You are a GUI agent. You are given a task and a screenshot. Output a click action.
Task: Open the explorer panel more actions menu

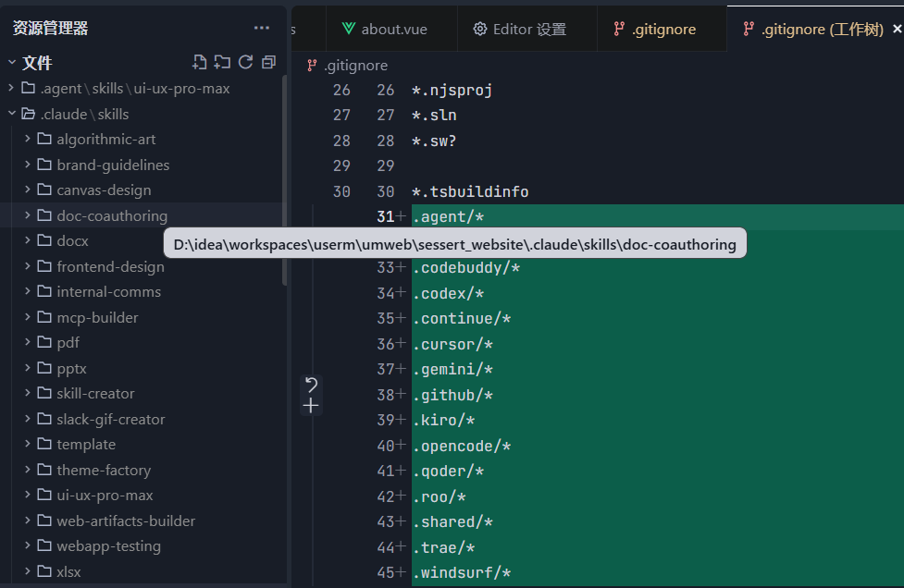[262, 29]
